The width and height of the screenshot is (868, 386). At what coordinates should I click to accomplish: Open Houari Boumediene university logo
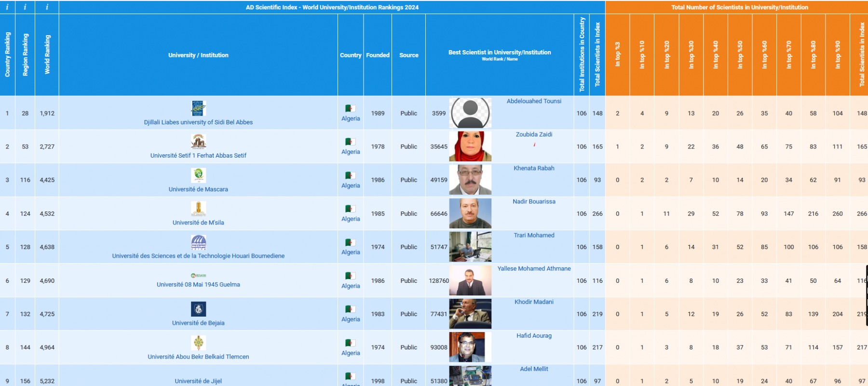point(198,242)
